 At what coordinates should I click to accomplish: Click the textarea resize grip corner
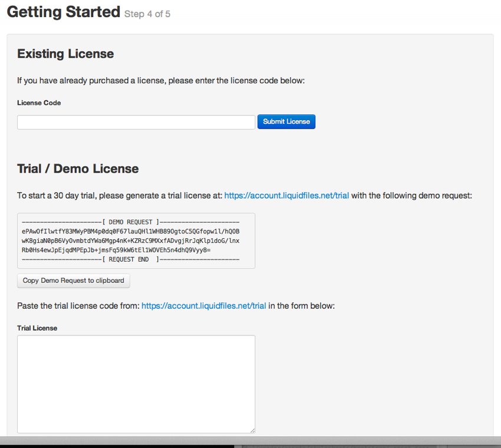click(x=252, y=430)
